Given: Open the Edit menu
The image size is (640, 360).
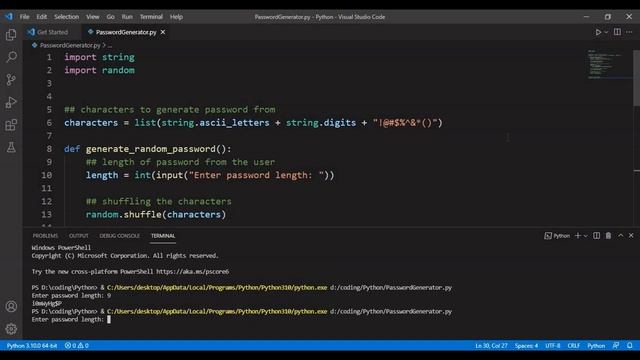Looking at the screenshot, I should click(41, 17).
